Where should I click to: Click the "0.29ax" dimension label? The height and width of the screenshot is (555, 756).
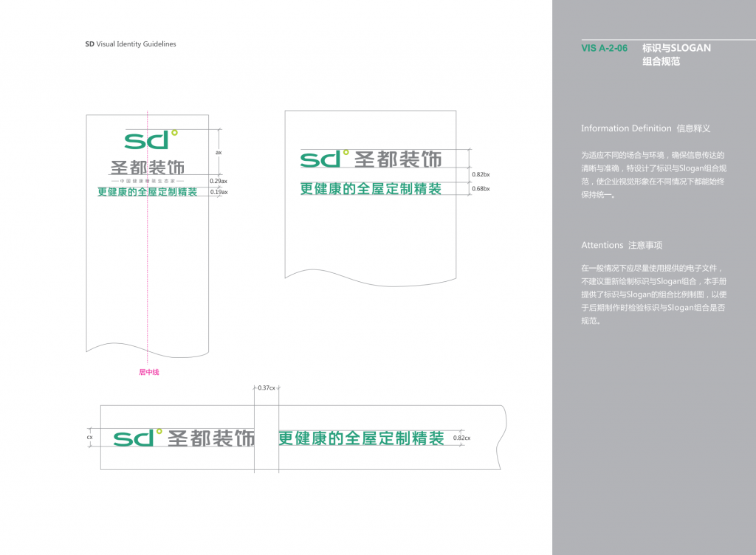coord(219,181)
